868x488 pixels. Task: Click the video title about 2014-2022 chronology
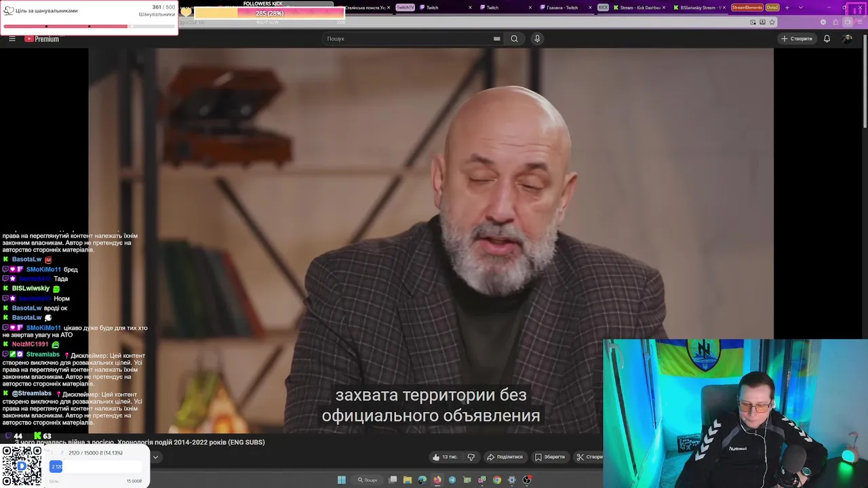point(140,442)
